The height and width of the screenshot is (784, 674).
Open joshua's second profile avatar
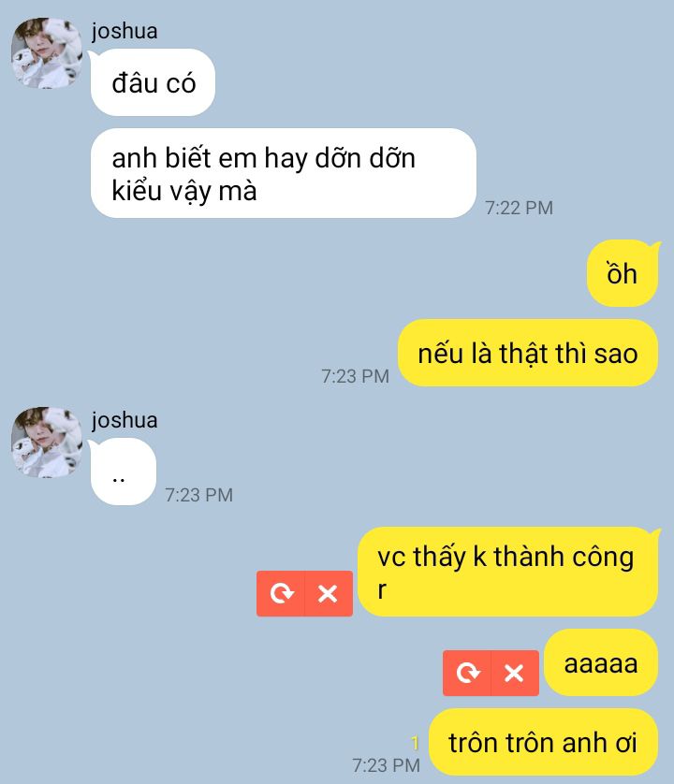pyautogui.click(x=47, y=442)
